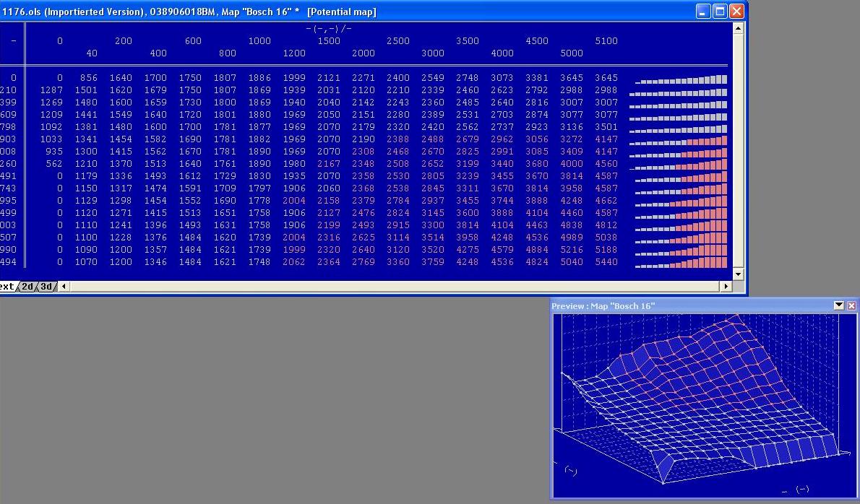860x504 pixels.
Task: Click the 1500 column axis header
Action: click(328, 41)
